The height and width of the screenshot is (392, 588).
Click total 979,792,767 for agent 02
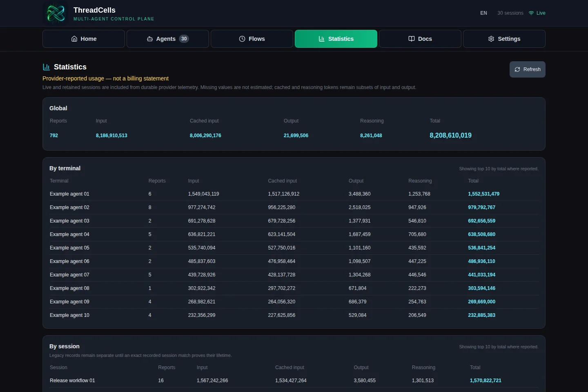481,207
